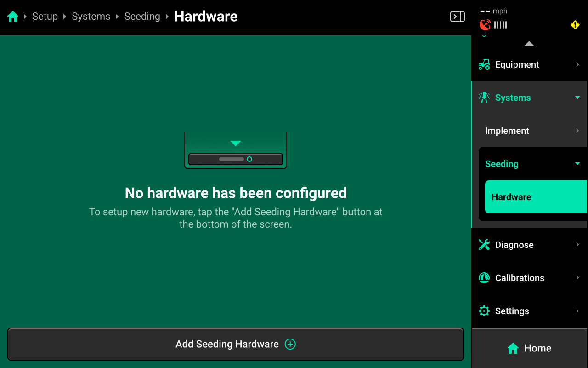This screenshot has height=368, width=588.
Task: Collapse the Seeding submenu arrow
Action: 577,164
